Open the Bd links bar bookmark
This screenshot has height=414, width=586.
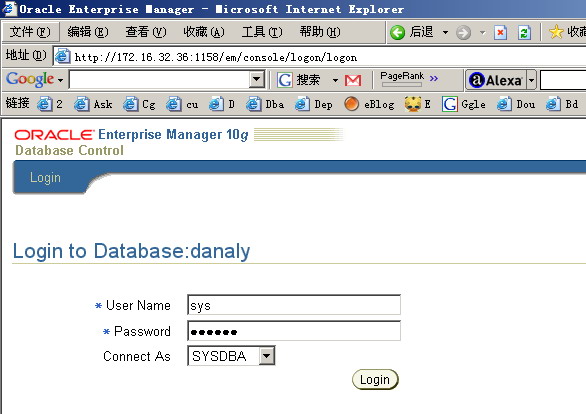[x=562, y=104]
